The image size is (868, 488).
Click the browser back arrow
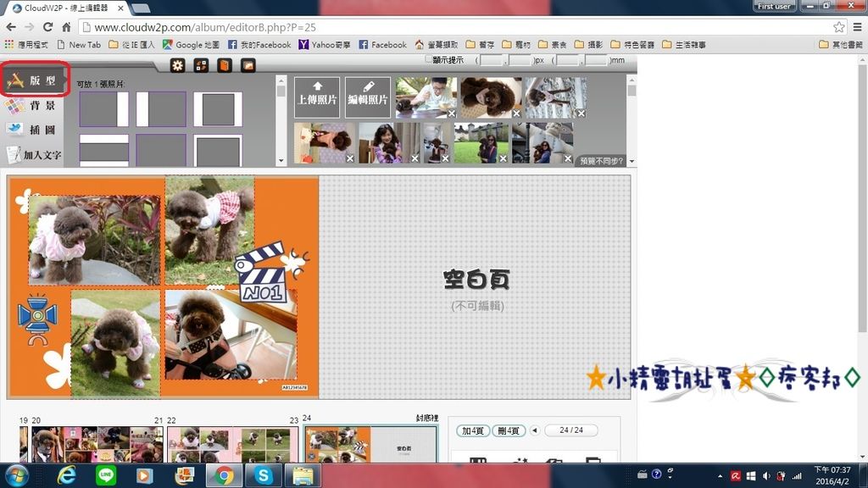pos(11,26)
